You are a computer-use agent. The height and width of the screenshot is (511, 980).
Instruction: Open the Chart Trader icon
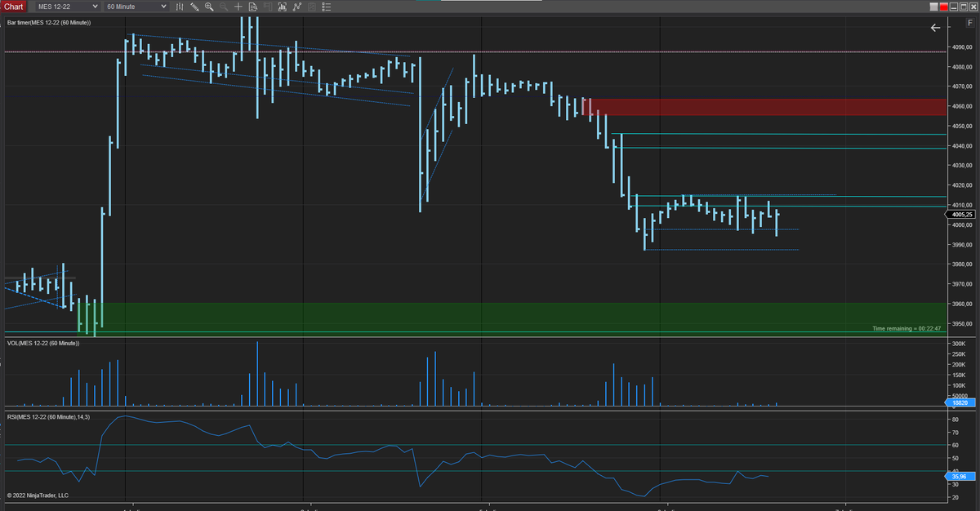coord(267,7)
